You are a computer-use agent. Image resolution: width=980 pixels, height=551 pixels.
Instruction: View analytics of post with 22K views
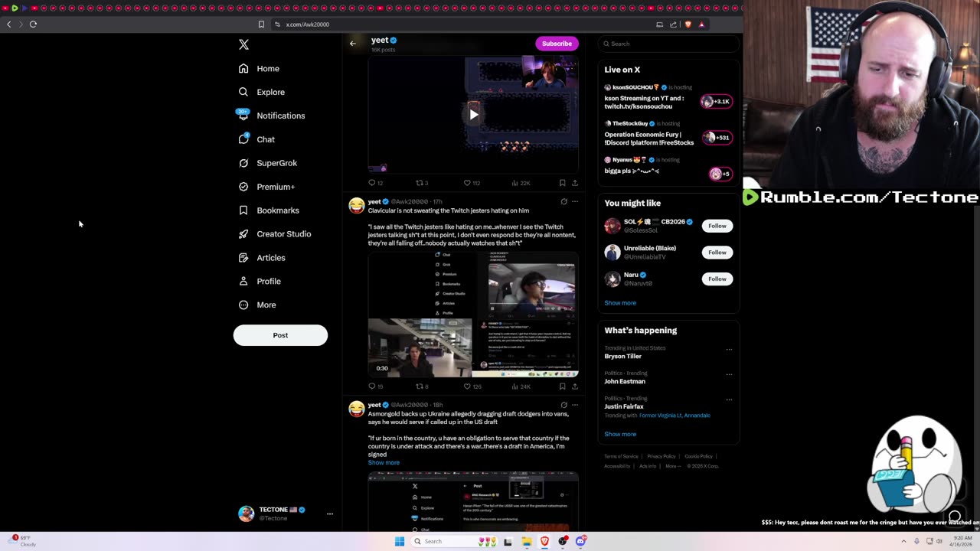coord(521,183)
